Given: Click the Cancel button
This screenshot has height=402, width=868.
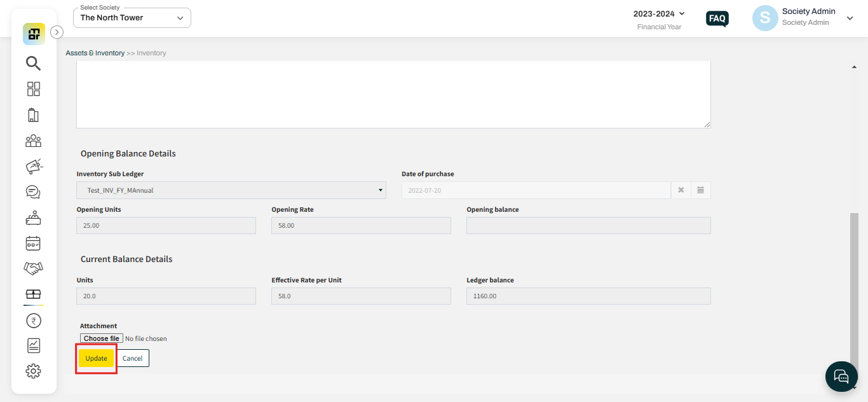Looking at the screenshot, I should 133,358.
